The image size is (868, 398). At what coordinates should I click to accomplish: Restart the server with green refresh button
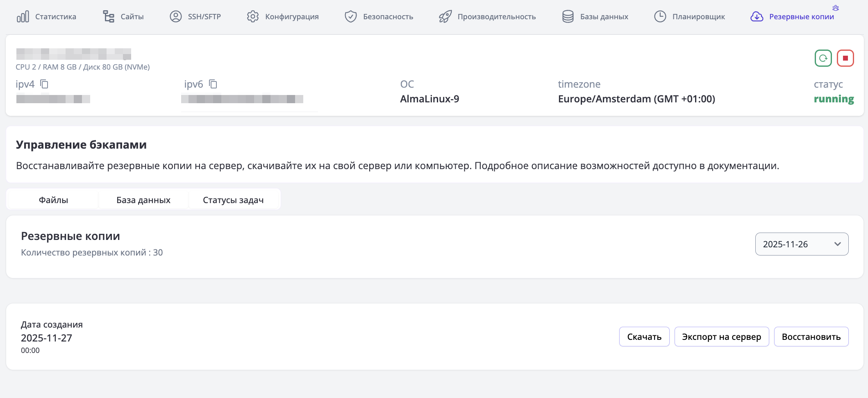(x=823, y=58)
